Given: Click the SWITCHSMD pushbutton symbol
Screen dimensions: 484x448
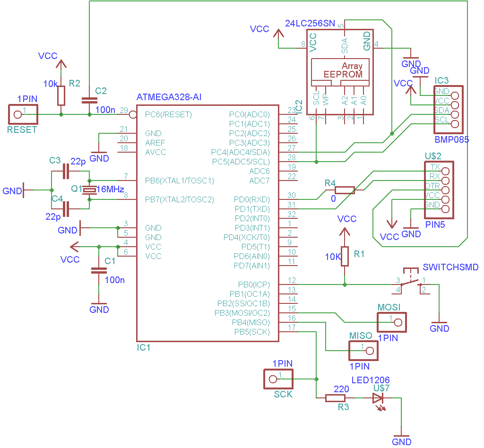Looking at the screenshot, I should point(411,281).
